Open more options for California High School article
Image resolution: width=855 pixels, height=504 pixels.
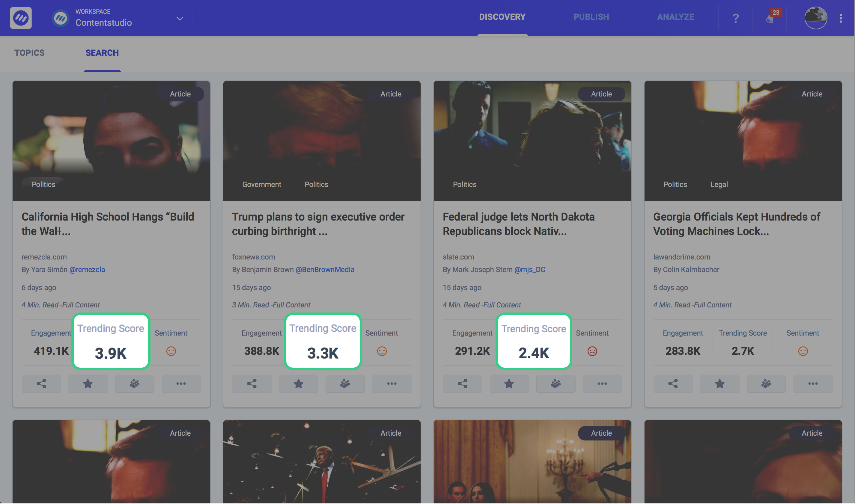[181, 384]
